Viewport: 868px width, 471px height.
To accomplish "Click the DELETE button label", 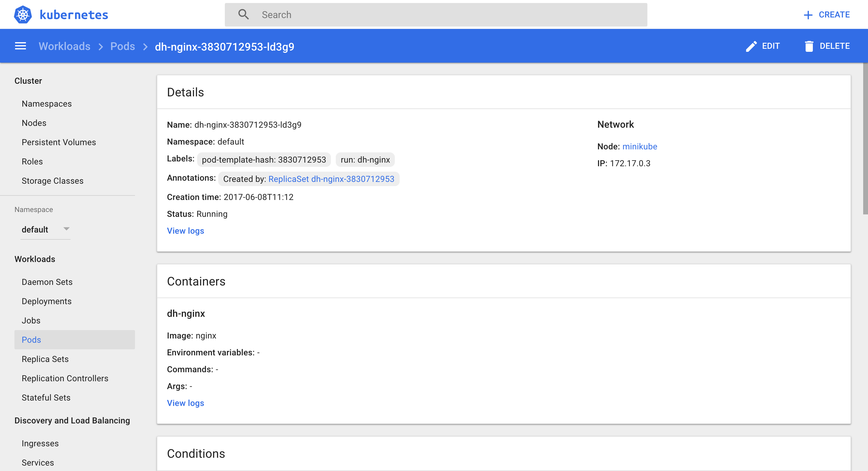I will pyautogui.click(x=834, y=46).
